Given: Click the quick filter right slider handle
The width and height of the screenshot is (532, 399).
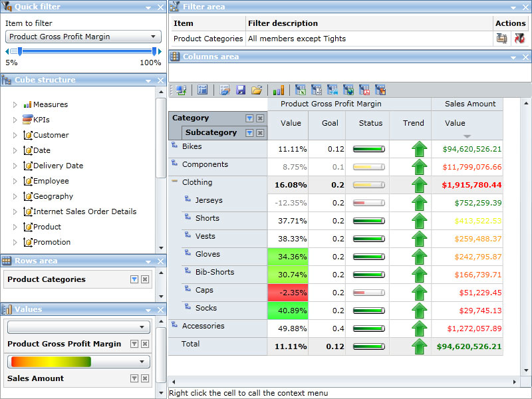Looking at the screenshot, I should pyautogui.click(x=154, y=52).
